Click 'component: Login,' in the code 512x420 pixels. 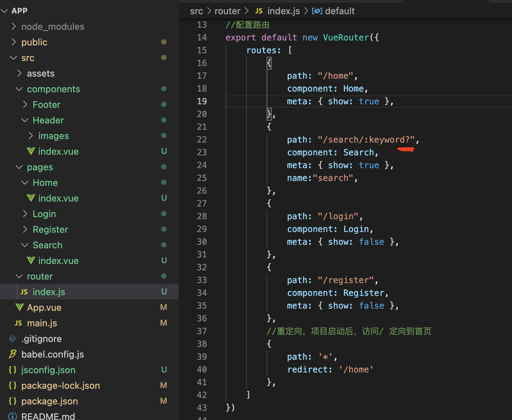(330, 229)
